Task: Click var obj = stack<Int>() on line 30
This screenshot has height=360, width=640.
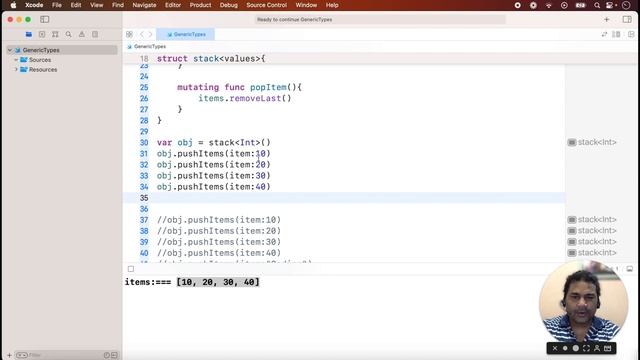Action: pyautogui.click(x=214, y=142)
